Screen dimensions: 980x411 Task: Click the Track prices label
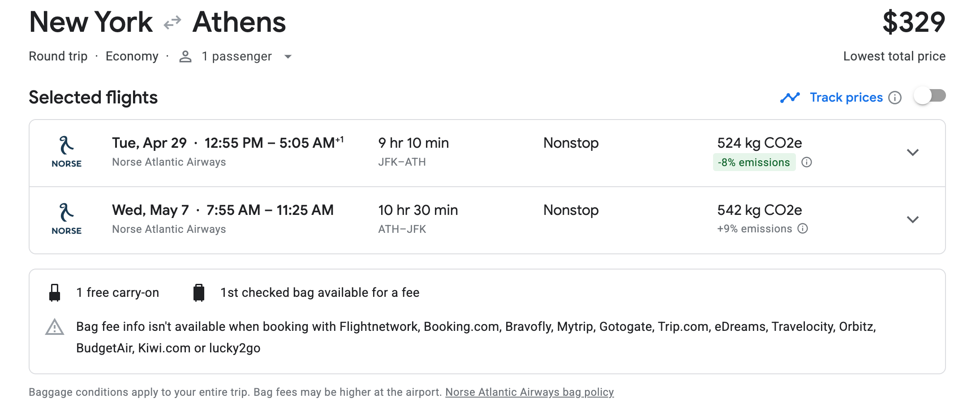pos(846,98)
